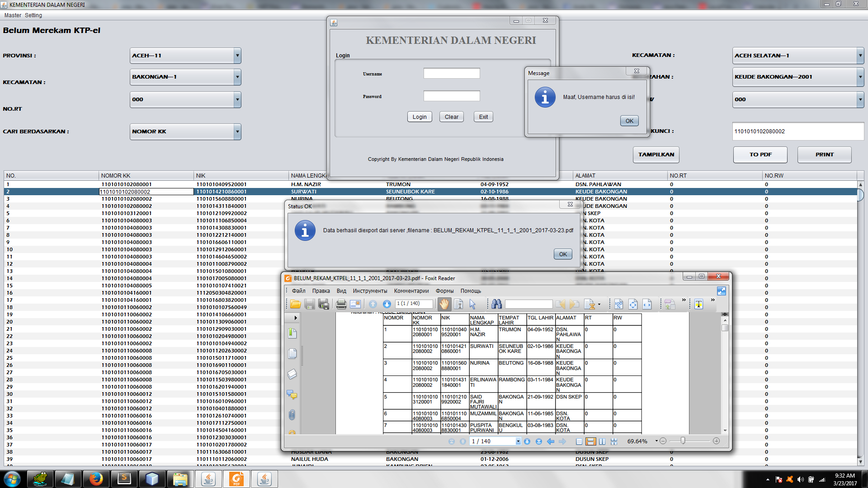Screen dimensions: 868x488
Task: Open the Инструменты menu in Foxit
Action: pyautogui.click(x=370, y=291)
